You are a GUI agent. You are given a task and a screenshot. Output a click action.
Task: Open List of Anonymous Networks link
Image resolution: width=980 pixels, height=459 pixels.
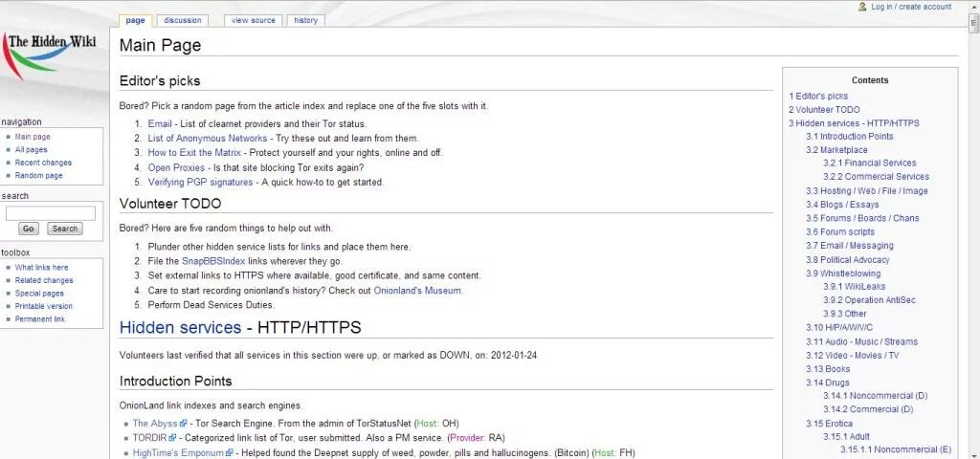click(208, 138)
